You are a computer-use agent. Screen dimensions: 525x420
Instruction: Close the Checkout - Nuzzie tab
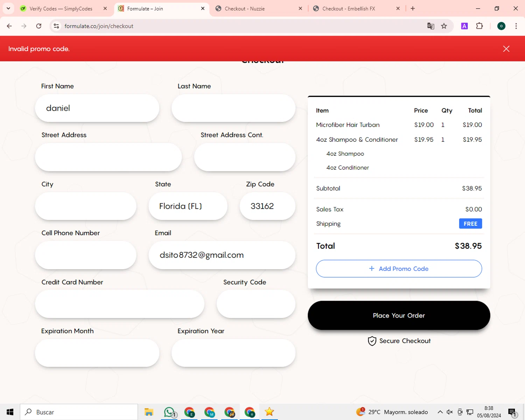pos(300,8)
